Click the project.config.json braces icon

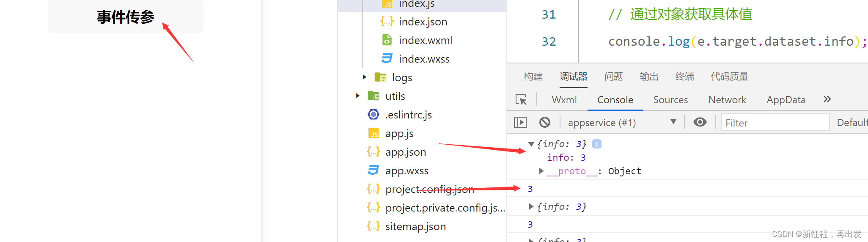point(374,189)
